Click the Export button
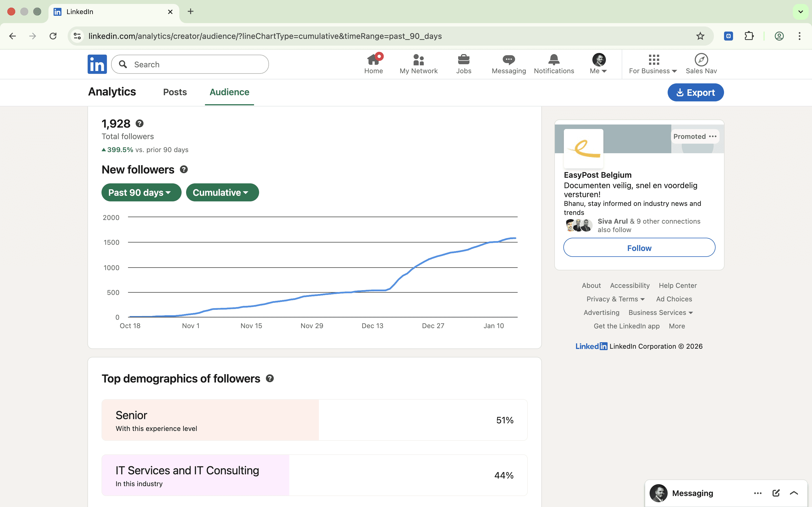This screenshot has width=812, height=507. [695, 93]
